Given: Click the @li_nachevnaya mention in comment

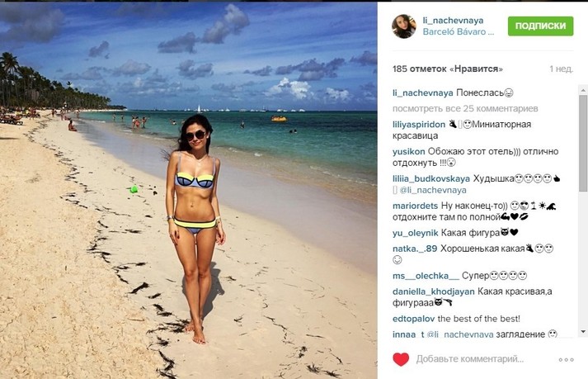Looking at the screenshot, I should pos(433,190).
